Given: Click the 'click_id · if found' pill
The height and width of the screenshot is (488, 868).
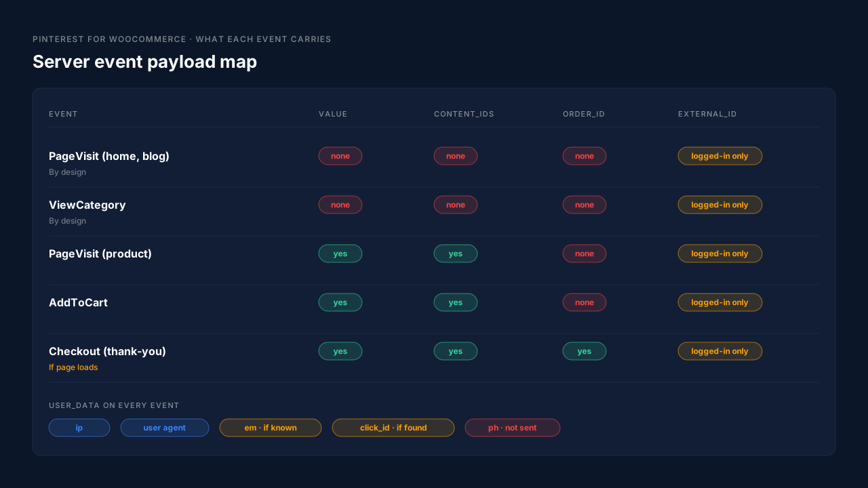Looking at the screenshot, I should tap(393, 428).
